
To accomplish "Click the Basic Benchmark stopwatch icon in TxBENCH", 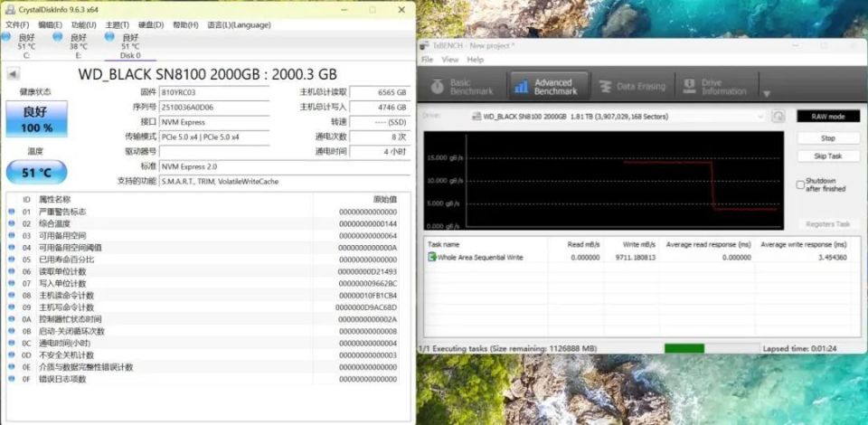I will coord(438,86).
